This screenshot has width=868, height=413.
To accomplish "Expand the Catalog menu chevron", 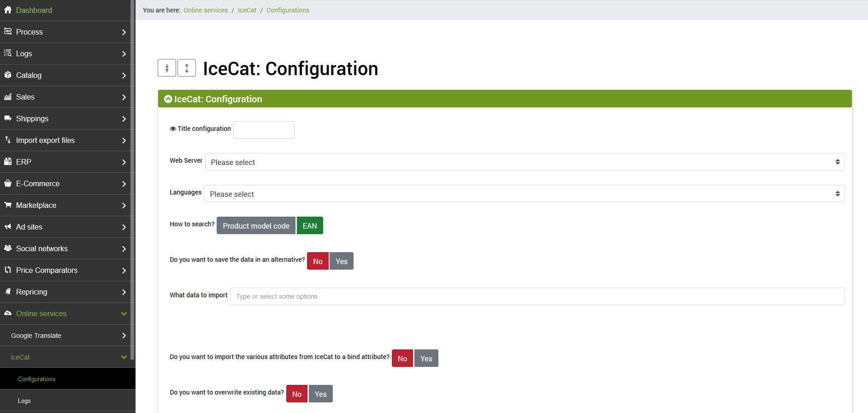I will (124, 75).
